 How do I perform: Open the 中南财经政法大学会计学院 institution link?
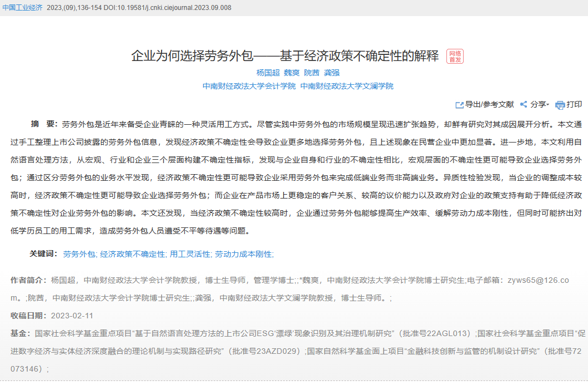[249, 86]
